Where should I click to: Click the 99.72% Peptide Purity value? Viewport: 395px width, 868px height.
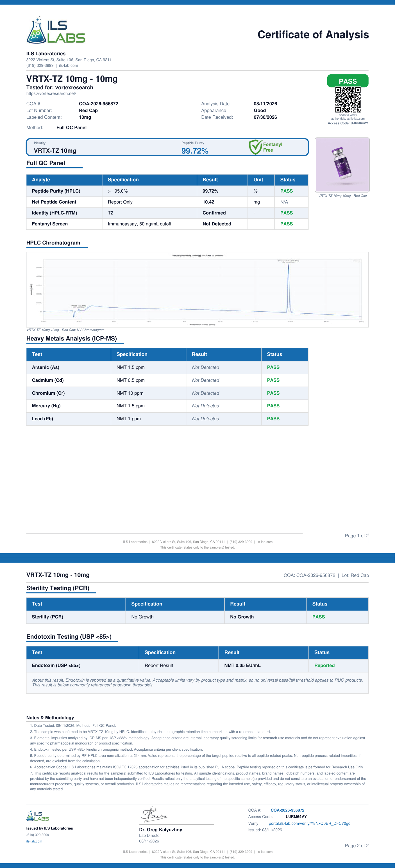point(195,151)
